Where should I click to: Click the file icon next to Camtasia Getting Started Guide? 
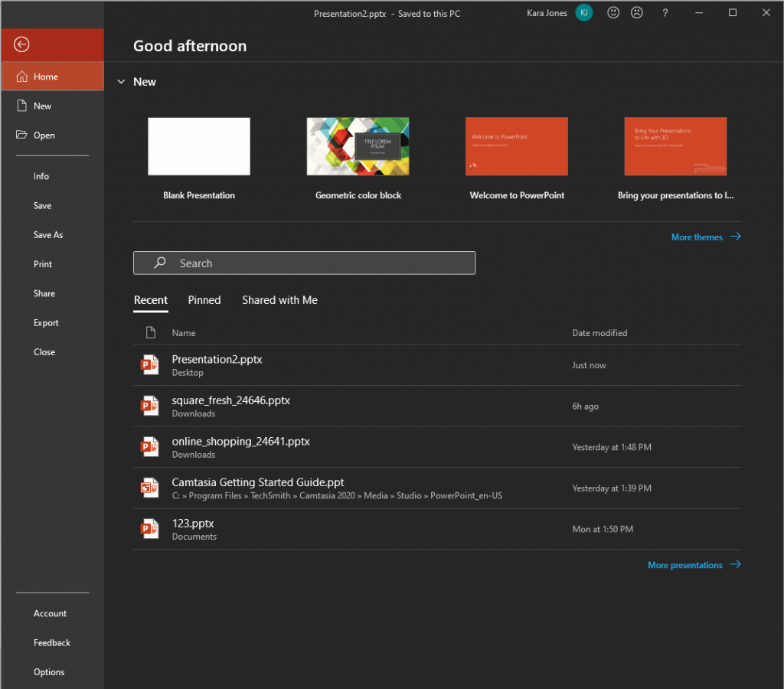(x=149, y=488)
